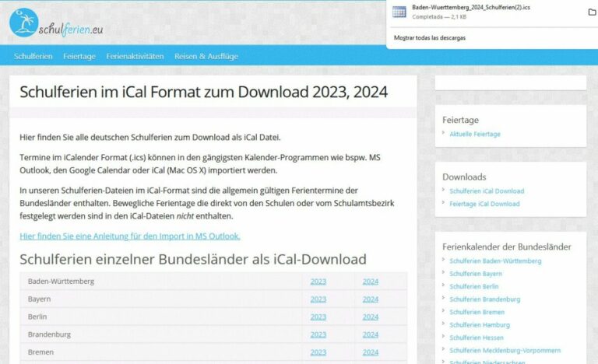Click the Brandenburg table row label
Image resolution: width=598 pixels, height=364 pixels.
[49, 334]
